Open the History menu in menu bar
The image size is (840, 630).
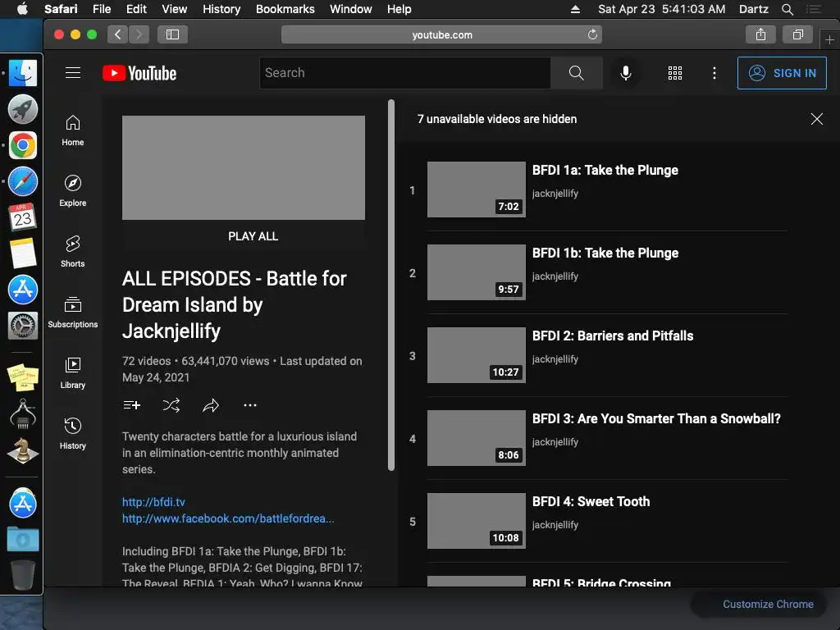point(221,9)
